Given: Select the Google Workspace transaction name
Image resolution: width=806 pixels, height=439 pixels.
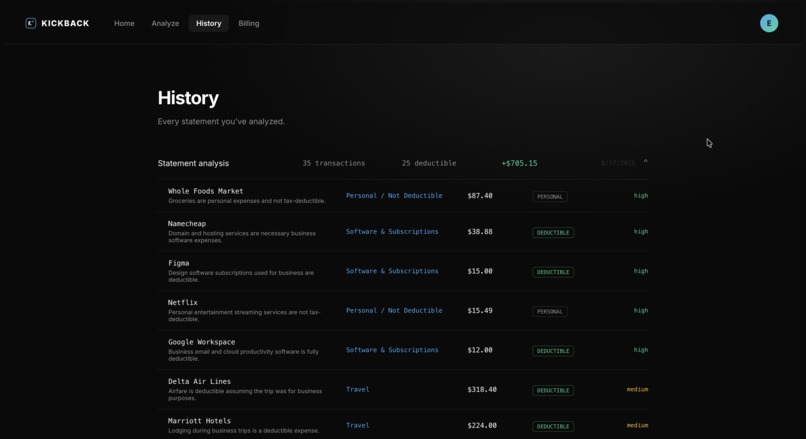Looking at the screenshot, I should (x=202, y=342).
